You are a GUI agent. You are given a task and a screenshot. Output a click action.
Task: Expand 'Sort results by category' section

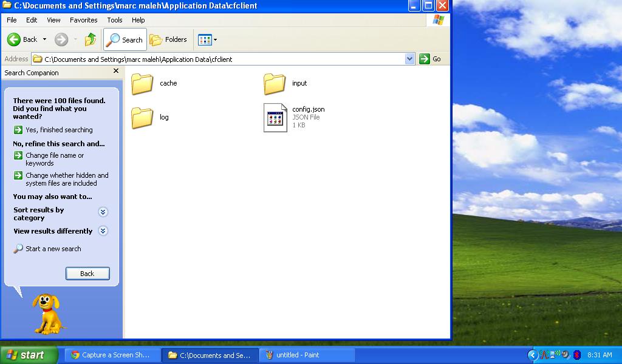pos(103,212)
